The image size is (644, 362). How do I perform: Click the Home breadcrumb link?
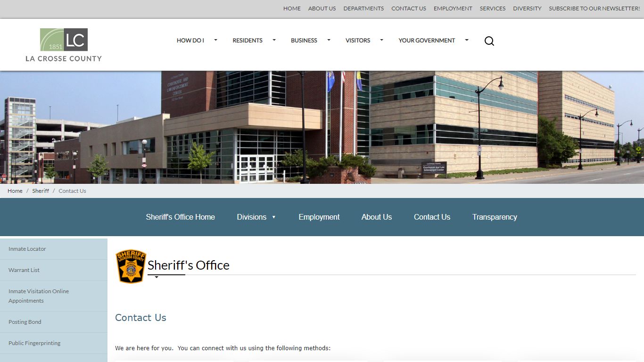tap(15, 191)
